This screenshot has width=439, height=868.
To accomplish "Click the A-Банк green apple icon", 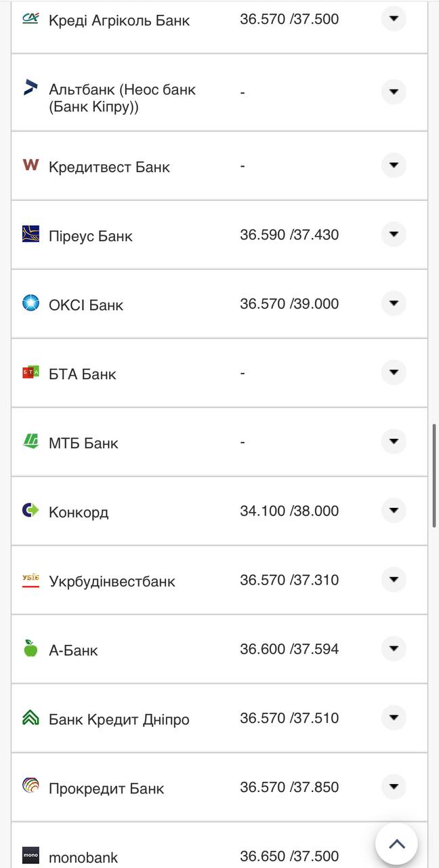I will point(30,648).
